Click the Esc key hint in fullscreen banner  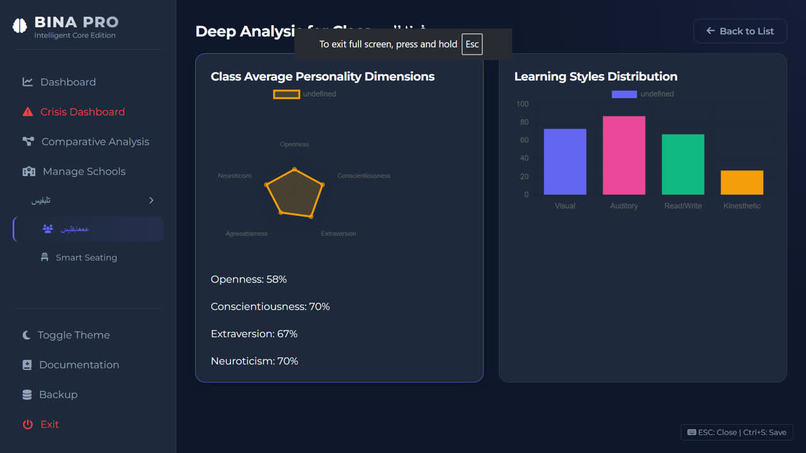[x=472, y=44]
